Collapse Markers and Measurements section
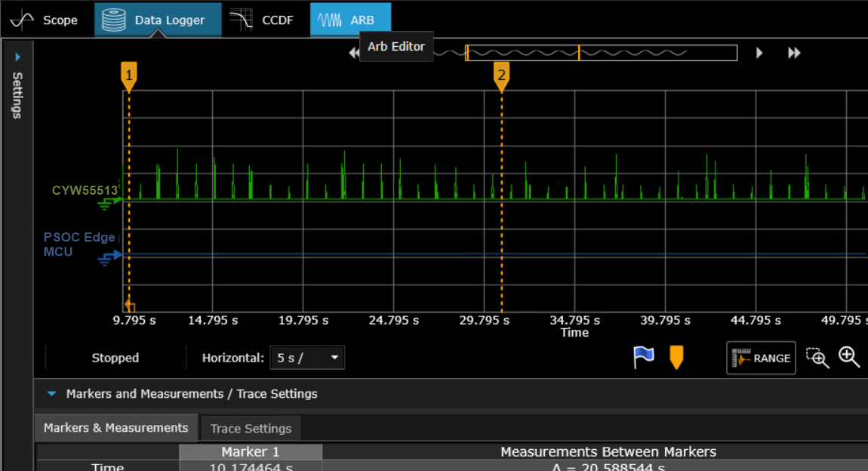This screenshot has width=868, height=471. tap(51, 394)
